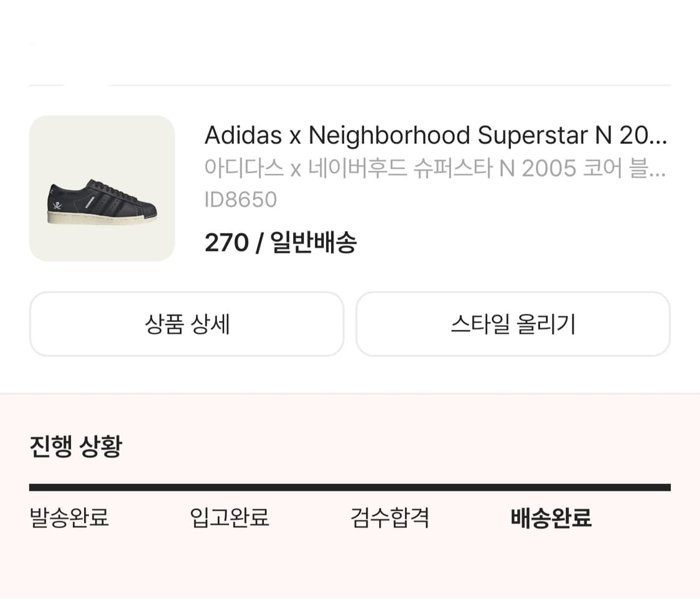
Task: Select the 발송완료 shipping status step
Action: point(68,518)
